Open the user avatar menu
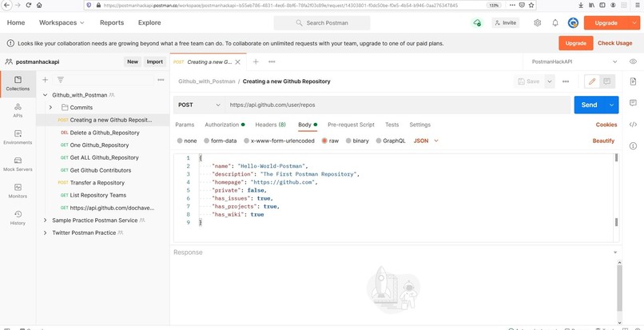 (x=574, y=23)
